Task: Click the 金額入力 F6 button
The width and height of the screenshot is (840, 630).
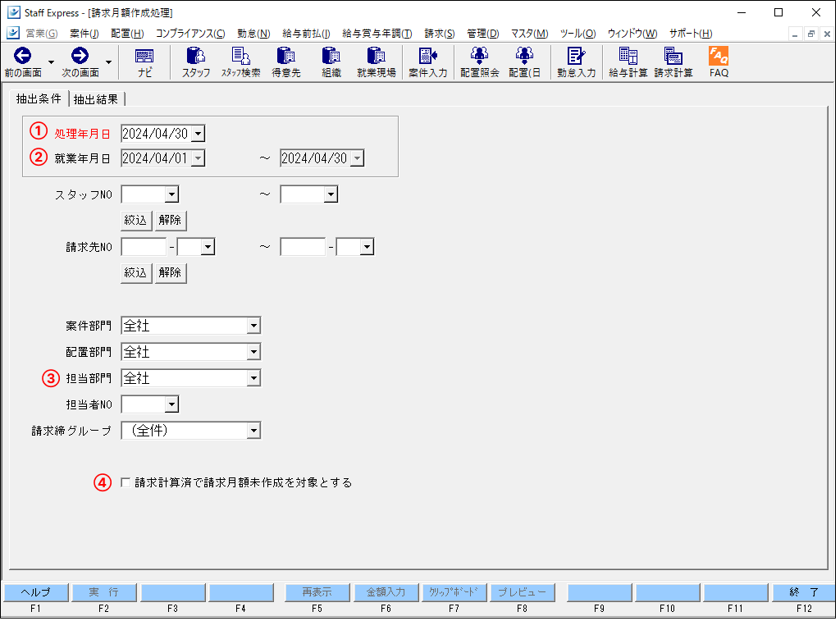Action: 386,592
